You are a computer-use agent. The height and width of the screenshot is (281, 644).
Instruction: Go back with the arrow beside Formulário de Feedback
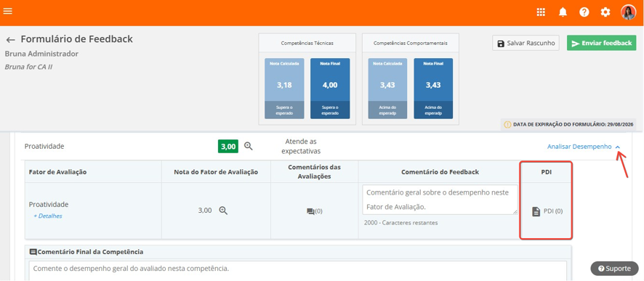(x=11, y=40)
